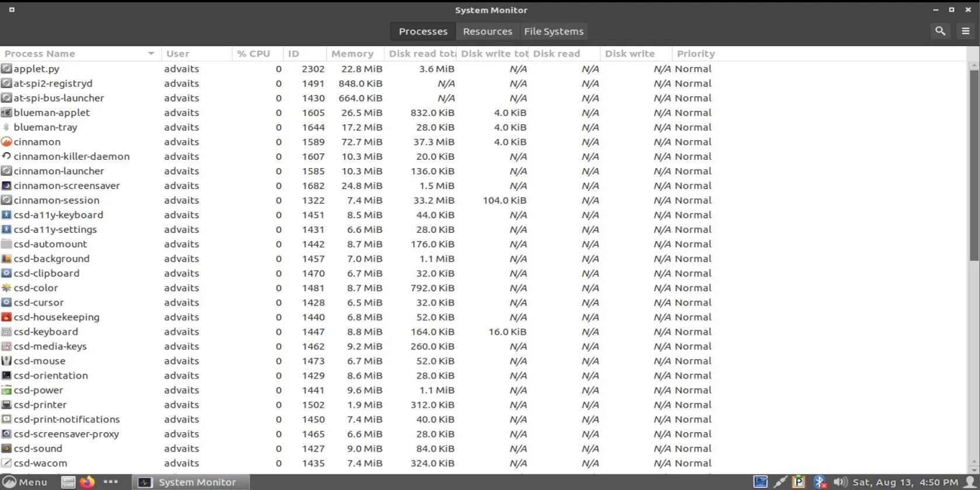Select the csd-print-notifications process row
Viewport: 980px width, 490px height.
pyautogui.click(x=483, y=419)
